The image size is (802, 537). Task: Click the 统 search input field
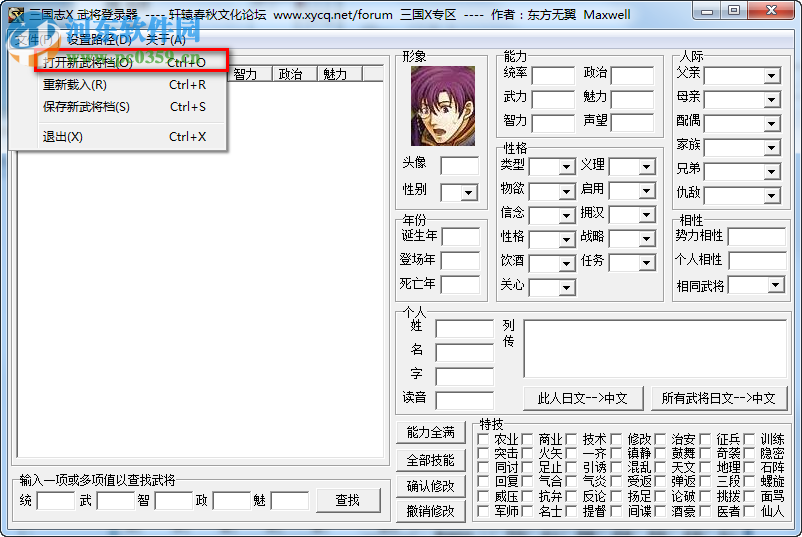[56, 501]
